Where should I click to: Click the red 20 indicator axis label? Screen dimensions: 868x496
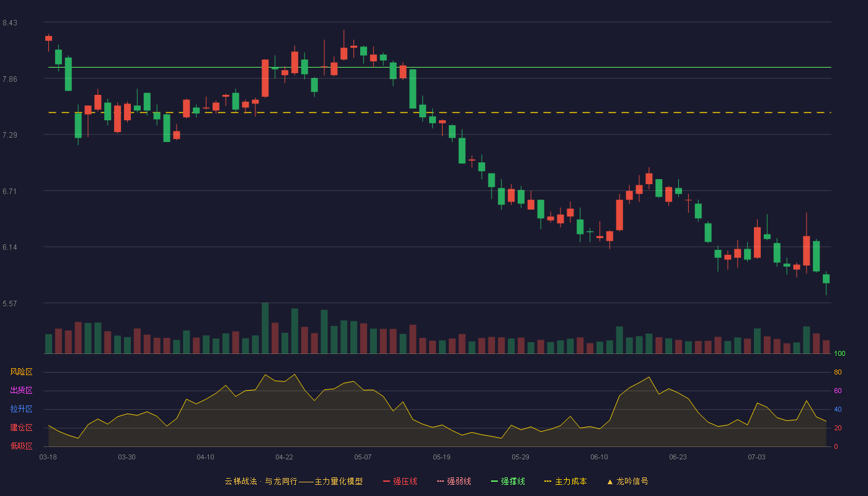(838, 428)
